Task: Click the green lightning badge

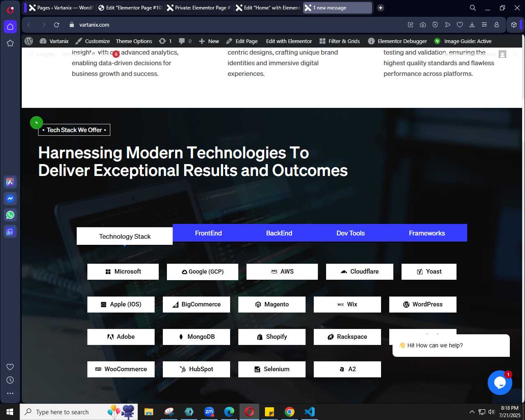Action: pos(37,123)
